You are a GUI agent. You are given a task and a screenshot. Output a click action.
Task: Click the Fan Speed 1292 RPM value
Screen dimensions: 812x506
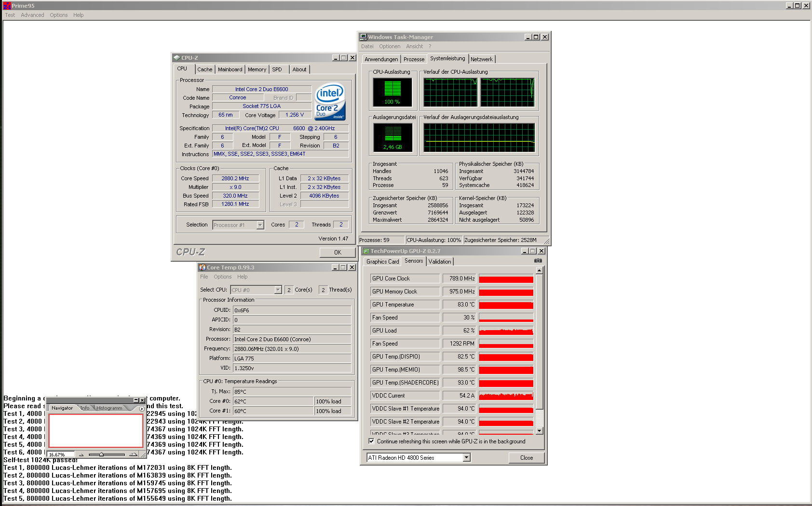coord(460,344)
